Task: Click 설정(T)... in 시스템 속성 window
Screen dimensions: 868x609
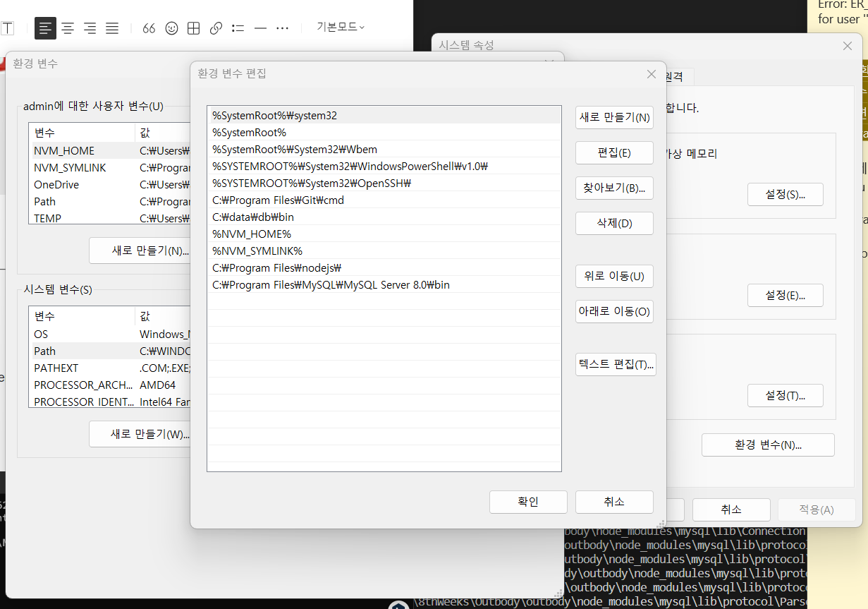Action: (x=785, y=395)
